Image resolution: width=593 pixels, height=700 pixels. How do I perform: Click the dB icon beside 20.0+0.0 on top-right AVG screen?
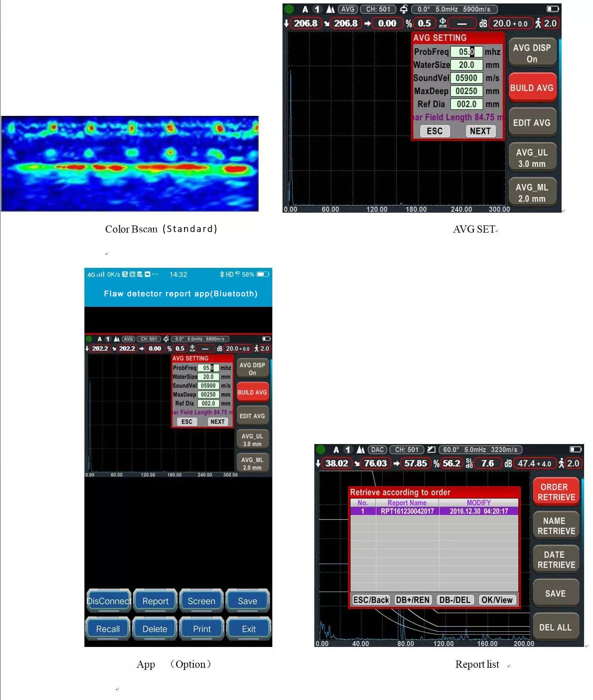pyautogui.click(x=483, y=24)
